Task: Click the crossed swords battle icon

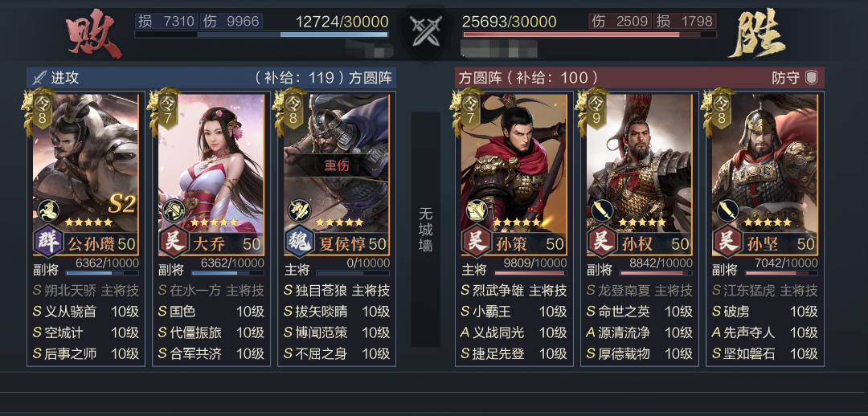Action: [x=424, y=31]
